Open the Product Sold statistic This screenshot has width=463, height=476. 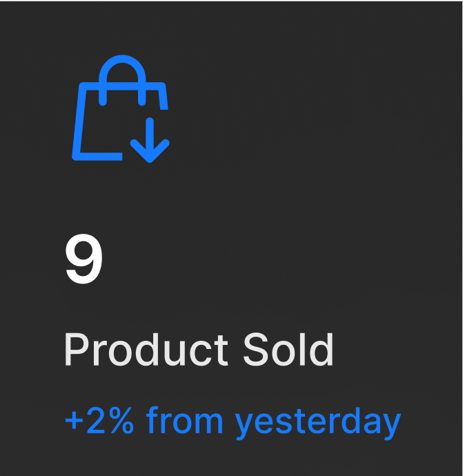point(199,350)
